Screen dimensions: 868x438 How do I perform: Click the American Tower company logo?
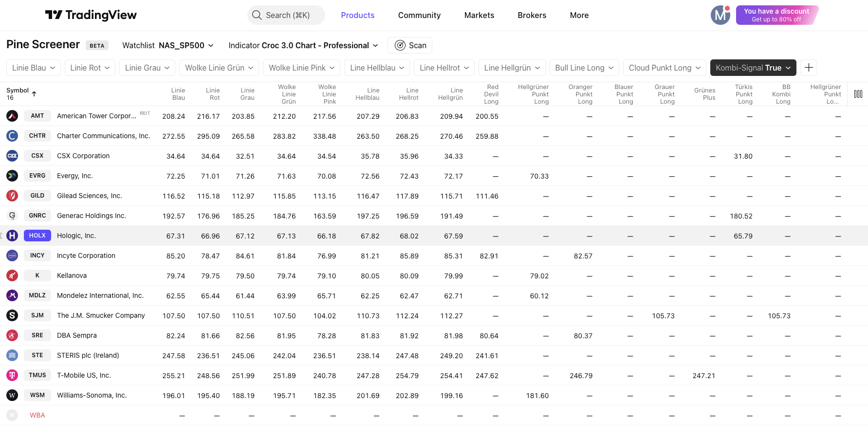pos(12,116)
